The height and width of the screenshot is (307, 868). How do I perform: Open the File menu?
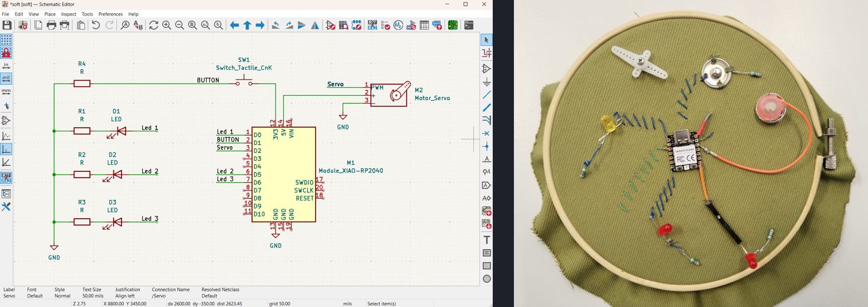tap(6, 14)
